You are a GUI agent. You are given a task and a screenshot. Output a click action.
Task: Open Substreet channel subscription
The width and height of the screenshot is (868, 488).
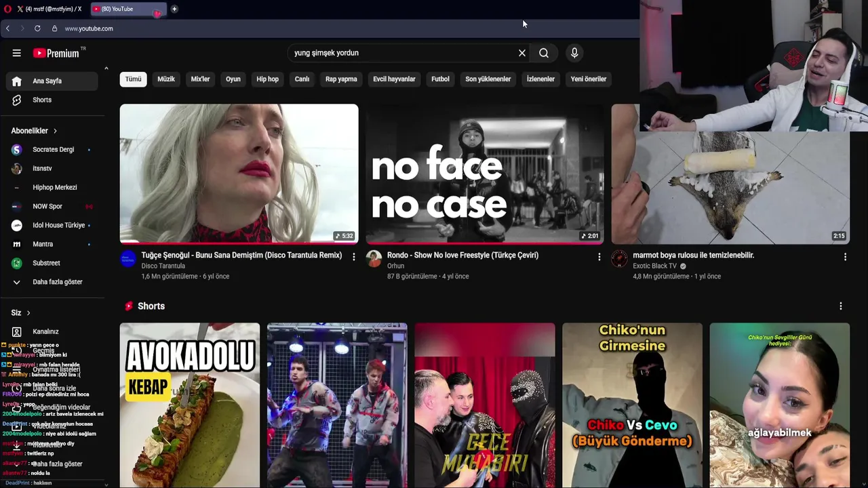point(52,263)
